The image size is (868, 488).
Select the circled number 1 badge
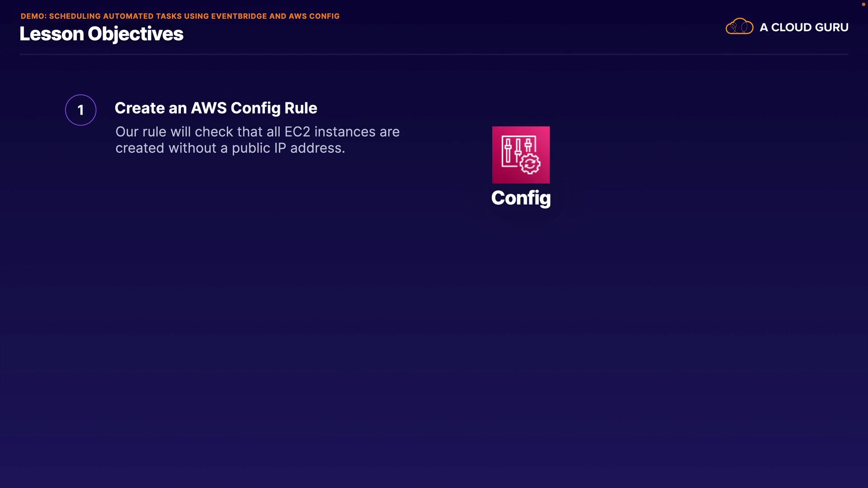point(80,110)
